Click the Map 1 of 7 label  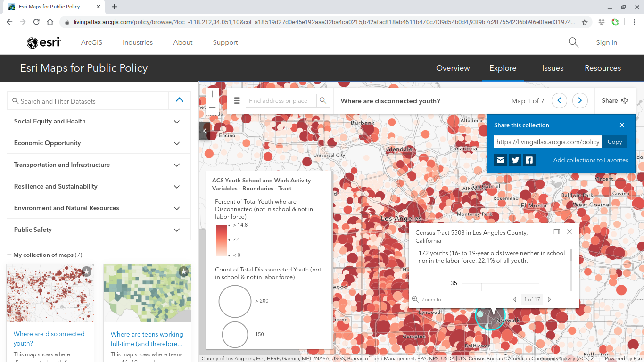pos(528,101)
